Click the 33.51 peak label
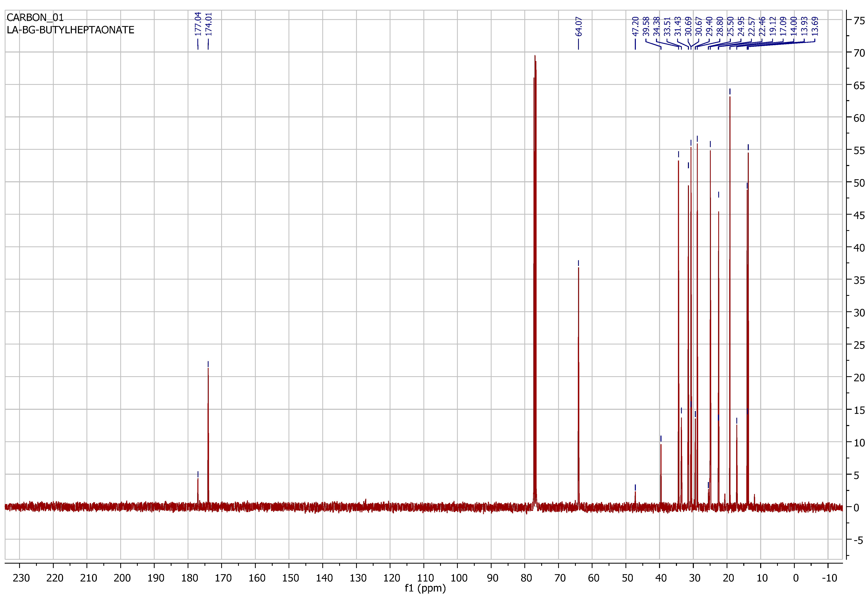Viewport: 868px width, 599px height. tap(667, 26)
